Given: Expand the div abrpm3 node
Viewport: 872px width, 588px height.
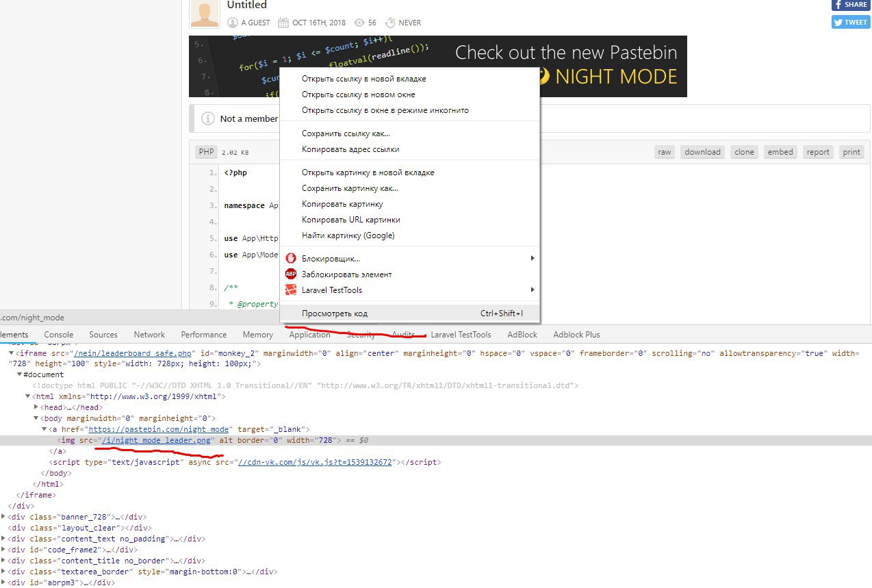Looking at the screenshot, I should tap(3, 583).
